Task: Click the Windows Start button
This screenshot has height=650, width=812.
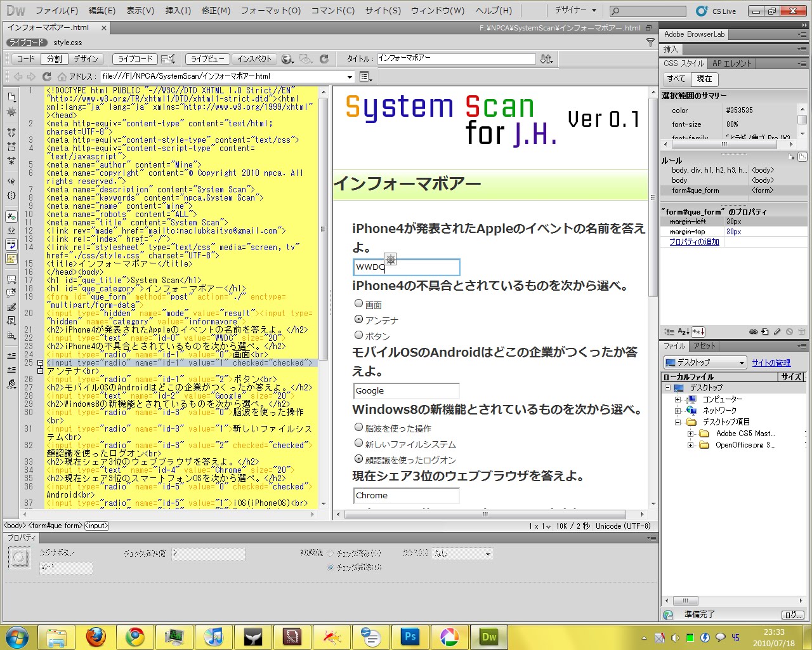Action: 16,637
